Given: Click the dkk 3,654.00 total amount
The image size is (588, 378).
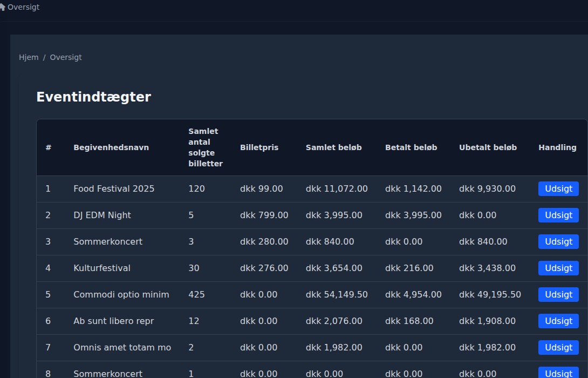Looking at the screenshot, I should 334,268.
